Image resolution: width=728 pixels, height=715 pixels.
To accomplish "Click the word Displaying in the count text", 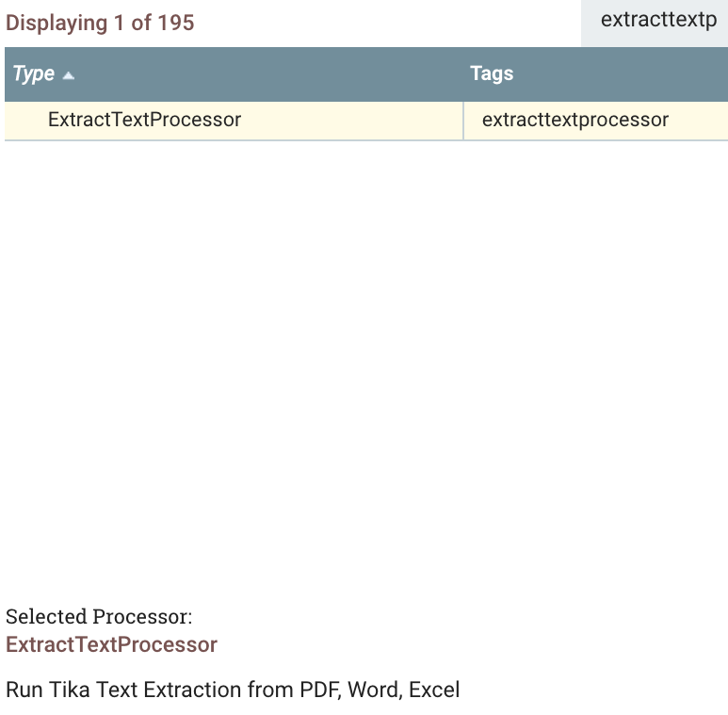I will click(x=57, y=23).
